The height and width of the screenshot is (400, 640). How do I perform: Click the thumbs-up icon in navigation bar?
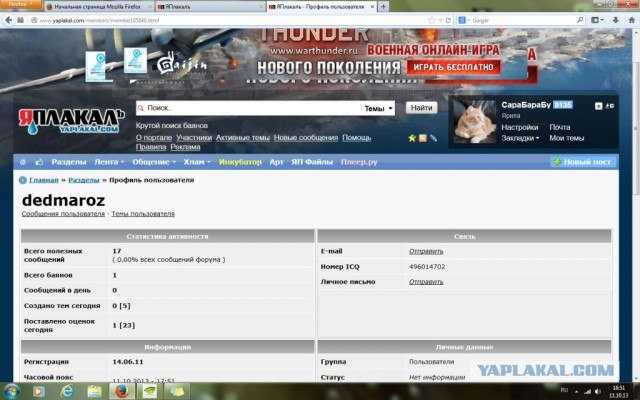[x=39, y=162]
